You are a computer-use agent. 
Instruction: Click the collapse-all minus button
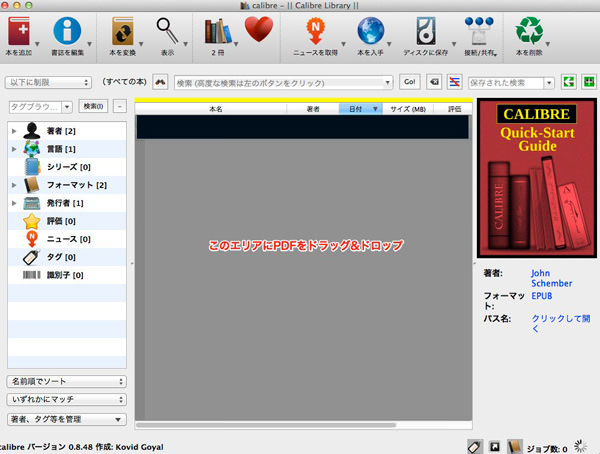[x=120, y=106]
